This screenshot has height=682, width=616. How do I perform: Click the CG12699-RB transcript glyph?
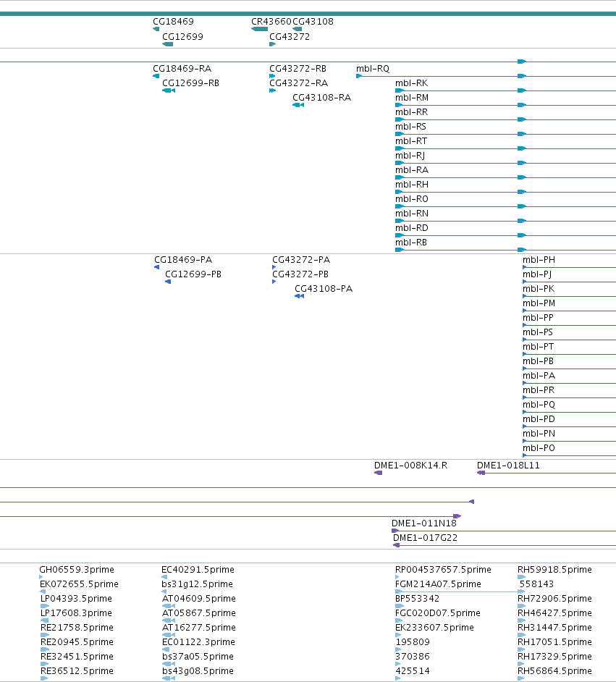[169, 90]
